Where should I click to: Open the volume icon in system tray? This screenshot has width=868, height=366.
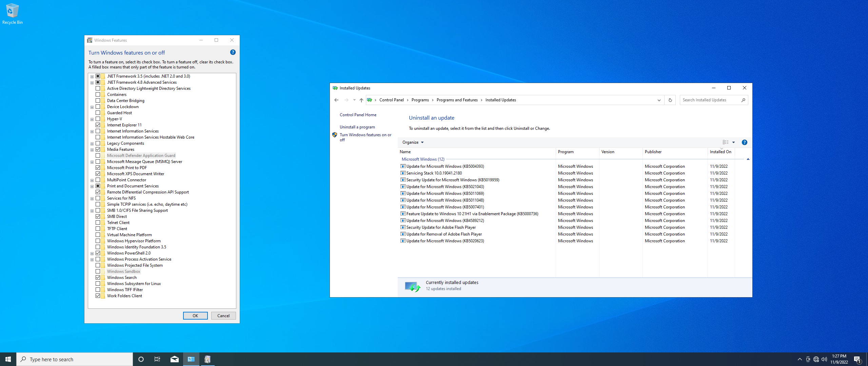(x=824, y=359)
